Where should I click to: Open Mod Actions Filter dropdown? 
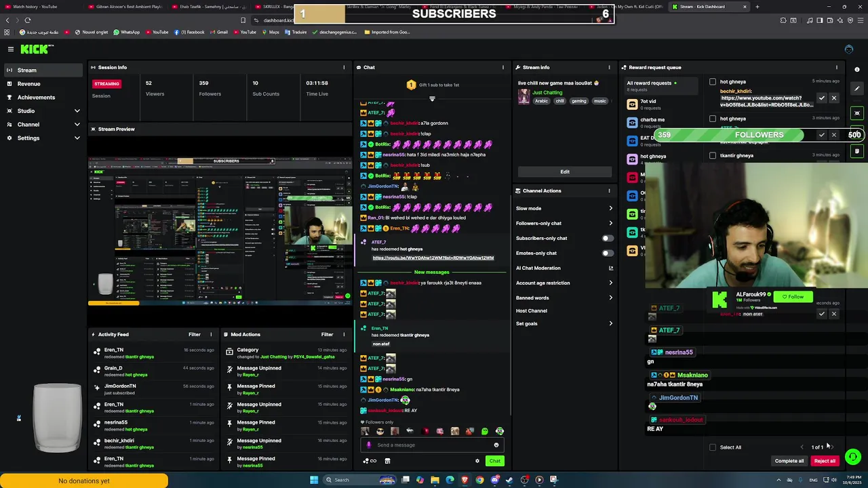pos(328,334)
